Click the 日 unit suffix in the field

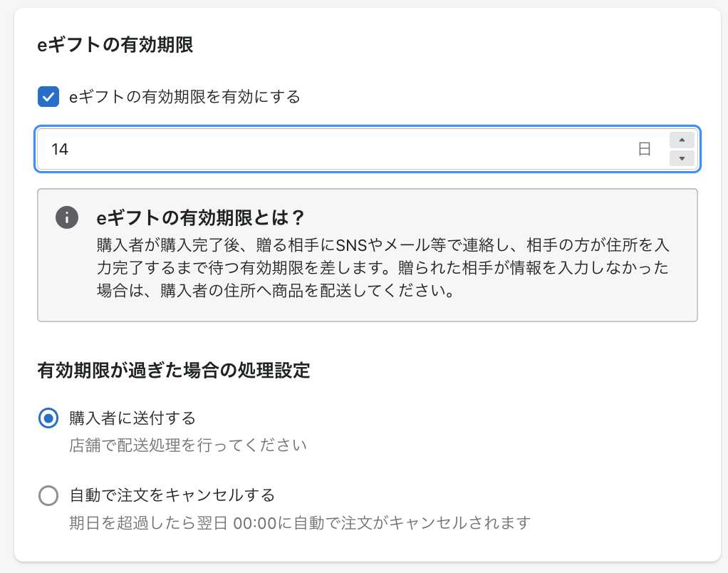pos(644,150)
